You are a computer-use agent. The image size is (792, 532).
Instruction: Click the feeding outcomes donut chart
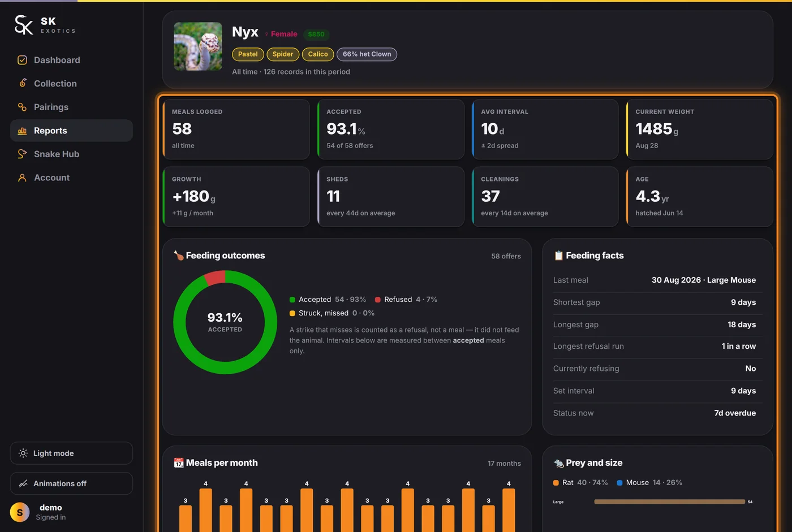point(225,322)
